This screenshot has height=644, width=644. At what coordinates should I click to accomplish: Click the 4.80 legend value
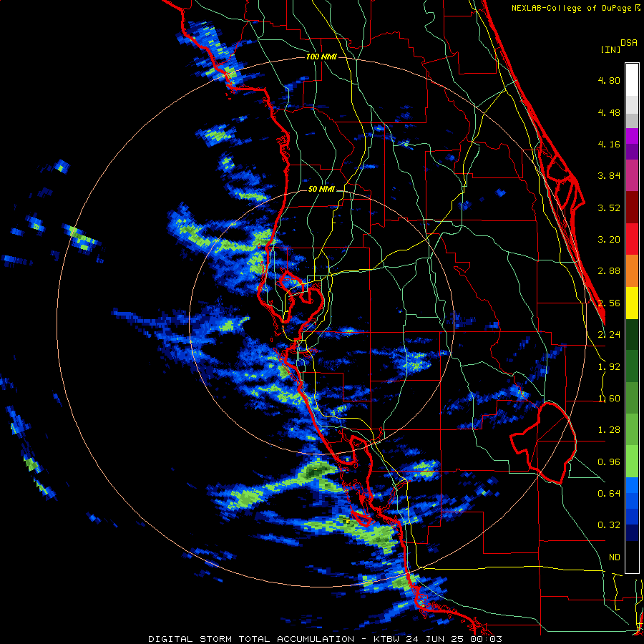pos(609,80)
